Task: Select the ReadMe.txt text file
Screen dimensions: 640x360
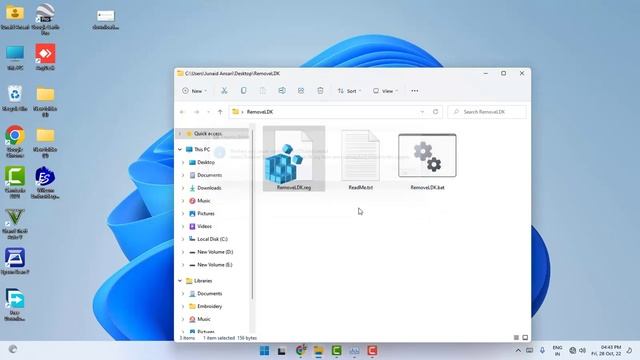Action: (360, 160)
